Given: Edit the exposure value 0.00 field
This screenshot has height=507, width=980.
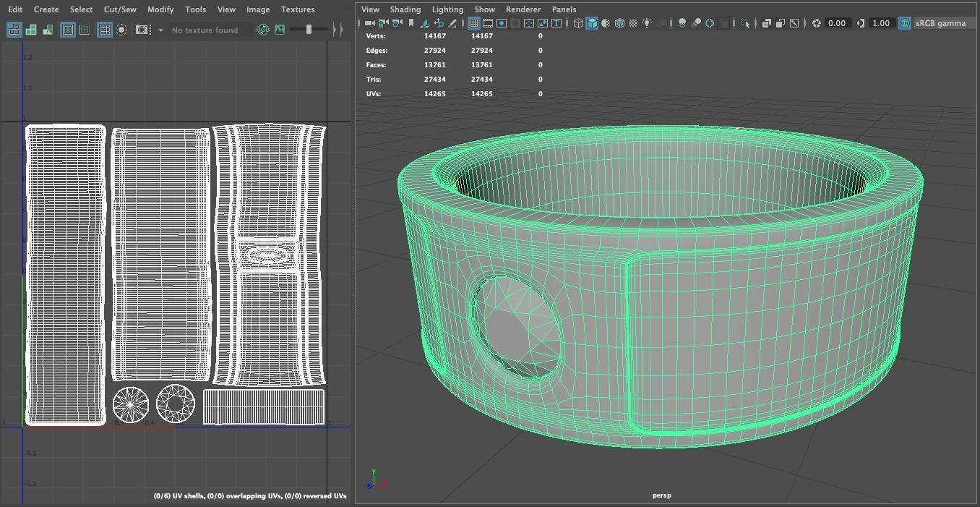Looking at the screenshot, I should tap(837, 23).
